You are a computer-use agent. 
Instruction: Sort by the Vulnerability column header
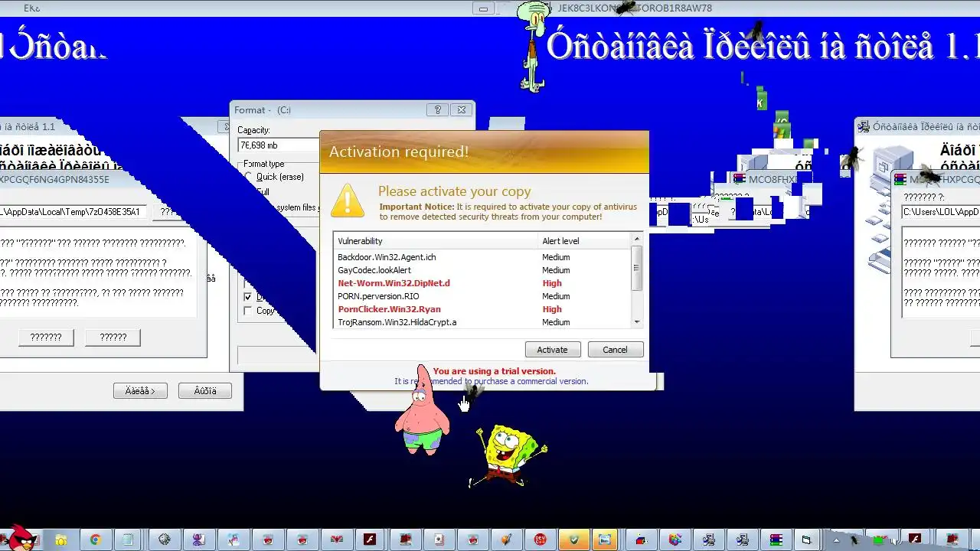pos(436,241)
